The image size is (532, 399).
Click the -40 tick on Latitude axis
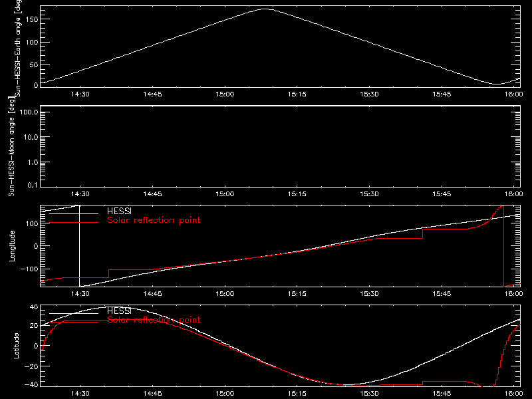[x=31, y=385]
